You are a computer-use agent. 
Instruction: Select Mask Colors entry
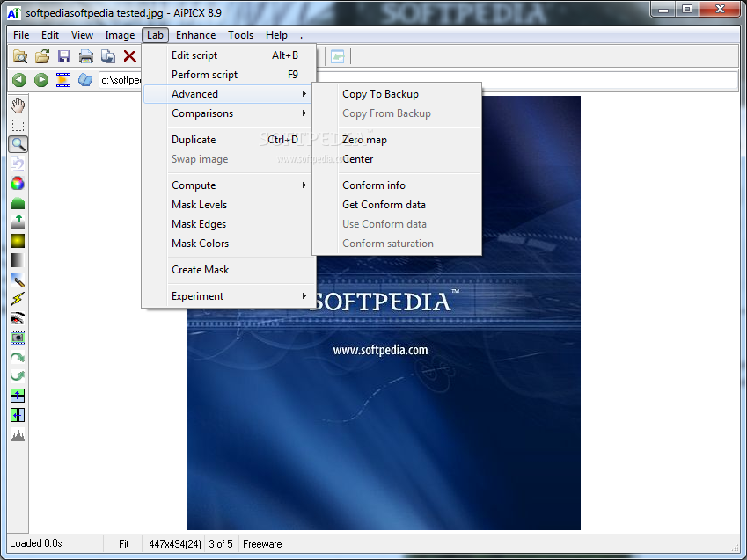228,244
